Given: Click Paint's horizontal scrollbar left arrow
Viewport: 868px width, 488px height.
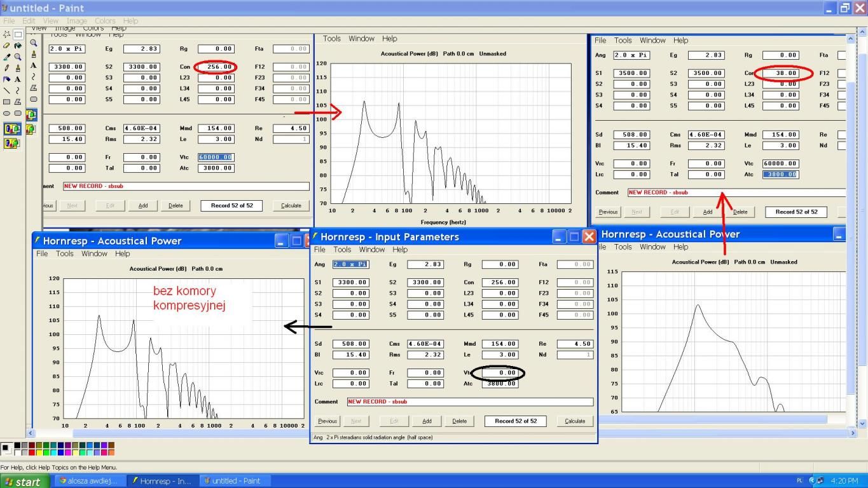Looking at the screenshot, I should tap(30, 433).
